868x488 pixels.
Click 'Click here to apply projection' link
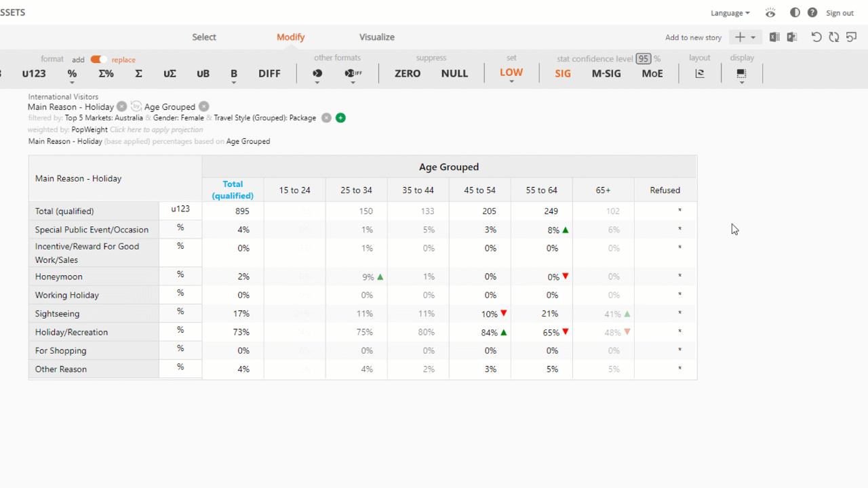pos(156,129)
